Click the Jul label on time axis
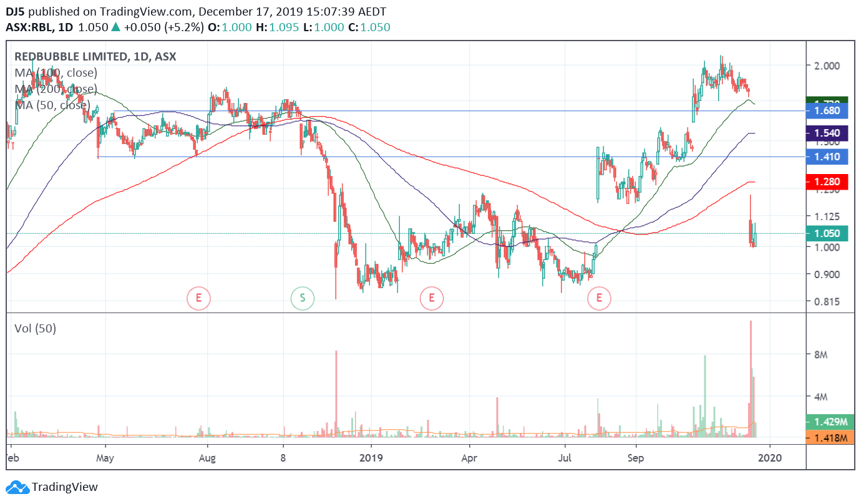Screen dimensions: 861x504 coord(565,458)
